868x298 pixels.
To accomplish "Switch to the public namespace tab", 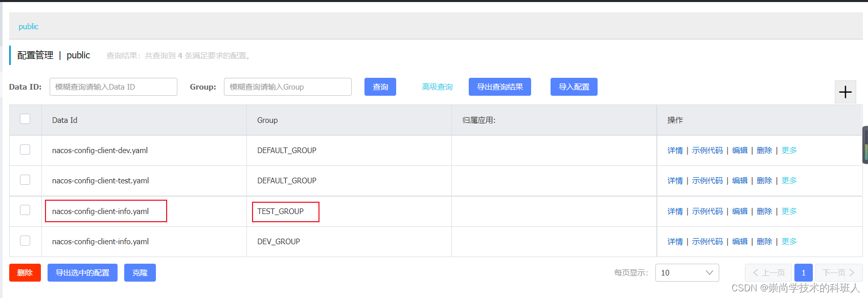I will (29, 27).
